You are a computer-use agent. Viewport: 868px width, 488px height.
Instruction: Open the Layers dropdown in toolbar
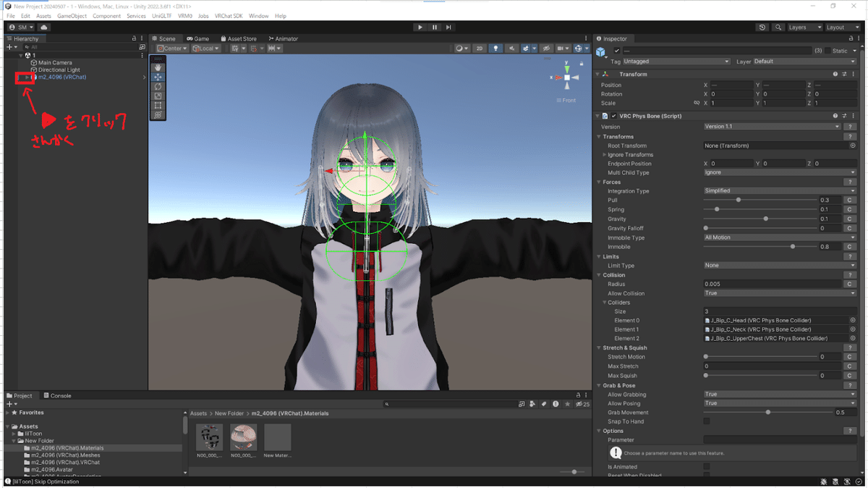(804, 28)
